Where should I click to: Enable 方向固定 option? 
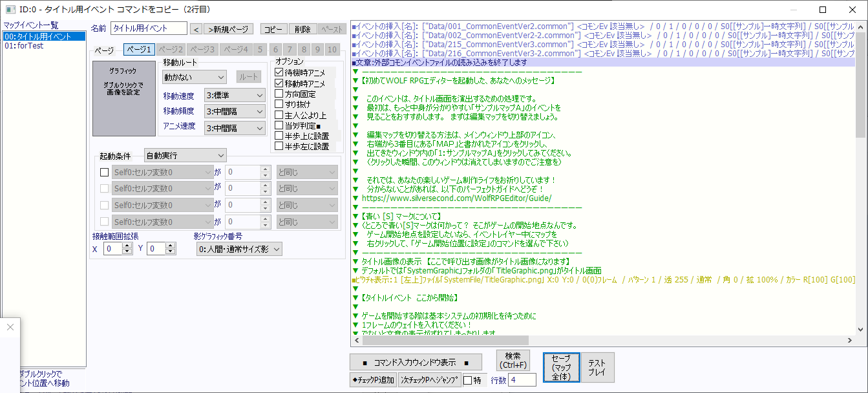pos(279,94)
